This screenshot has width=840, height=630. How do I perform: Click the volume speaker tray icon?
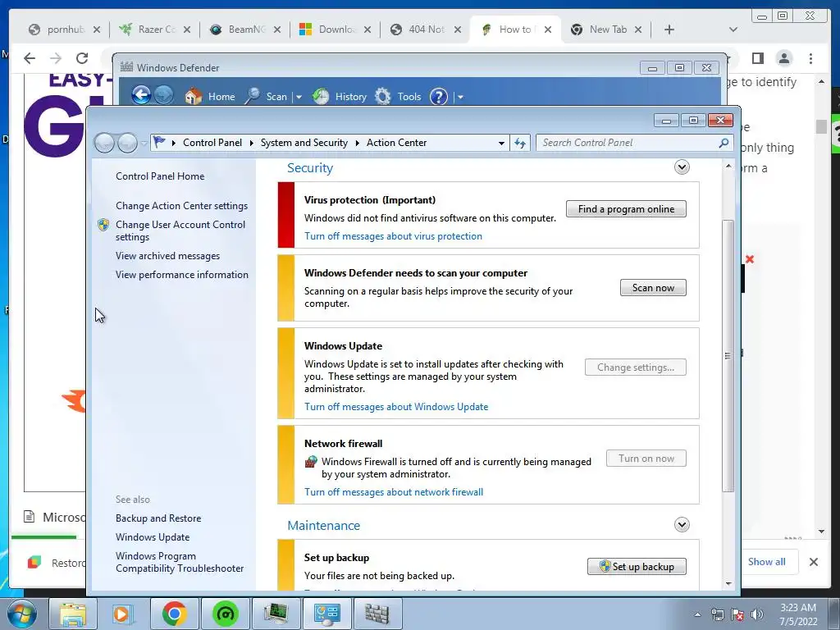(x=756, y=614)
